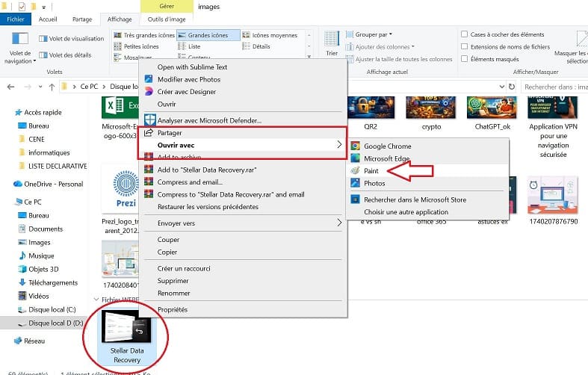The height and width of the screenshot is (375, 588).
Task: Click Choisir une autre application
Action: tap(406, 212)
